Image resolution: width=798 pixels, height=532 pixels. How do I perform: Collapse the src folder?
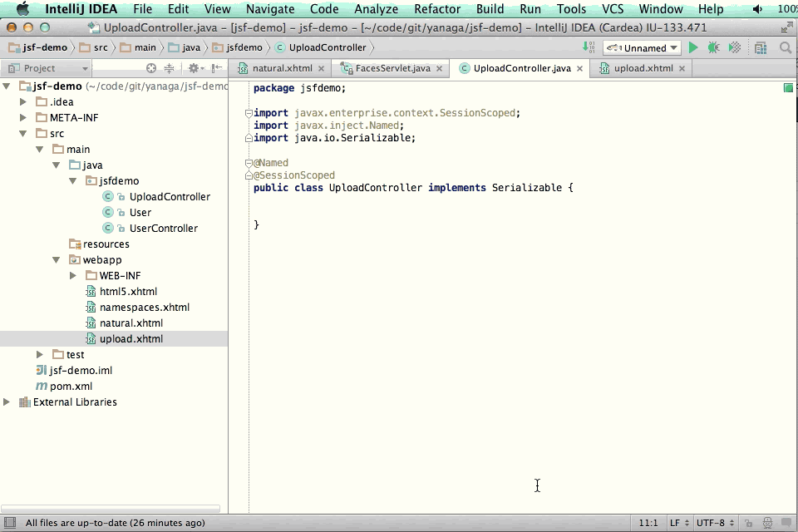point(23,134)
